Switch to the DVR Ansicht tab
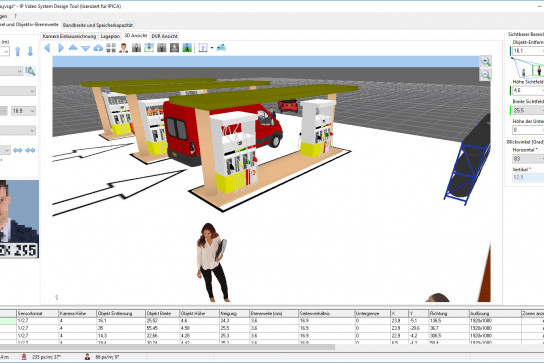The height and width of the screenshot is (363, 544). pos(164,36)
